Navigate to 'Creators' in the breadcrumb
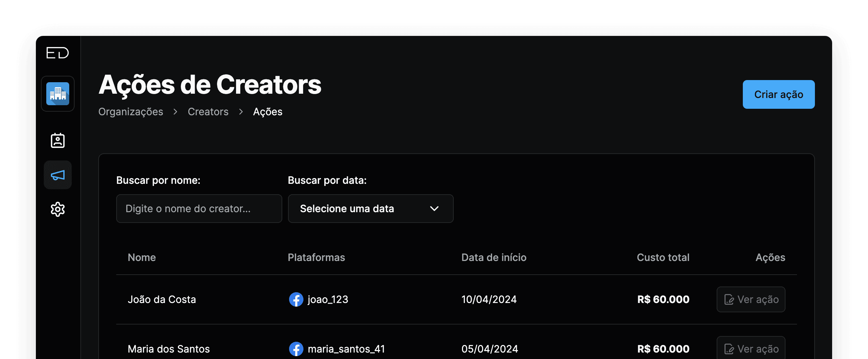Viewport: 868px width, 359px height. 208,112
